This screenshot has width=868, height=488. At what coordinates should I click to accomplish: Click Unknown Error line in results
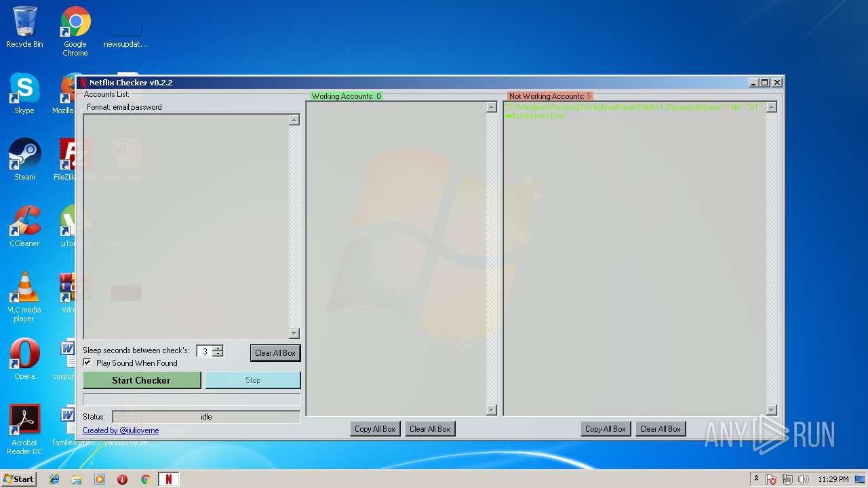[x=535, y=116]
